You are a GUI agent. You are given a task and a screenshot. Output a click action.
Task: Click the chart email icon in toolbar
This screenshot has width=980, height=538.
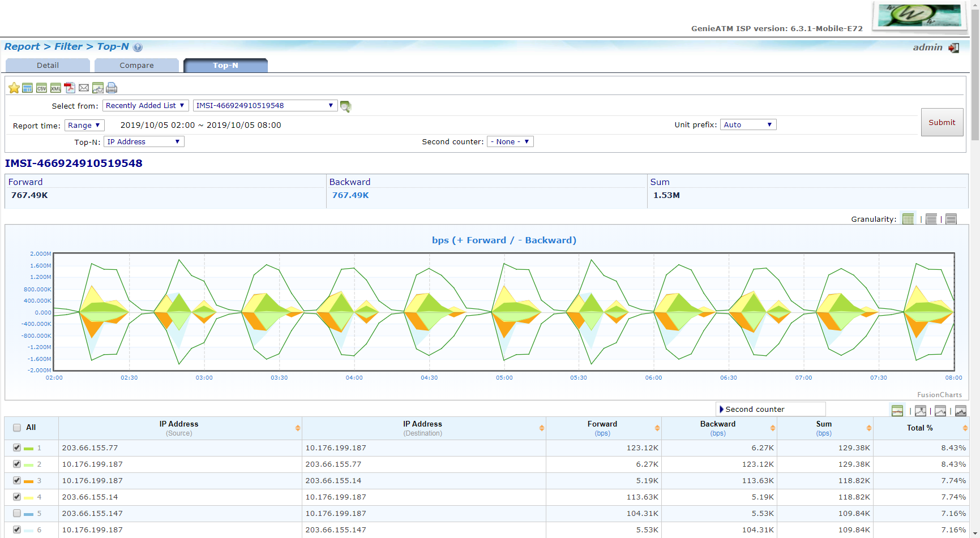[98, 88]
